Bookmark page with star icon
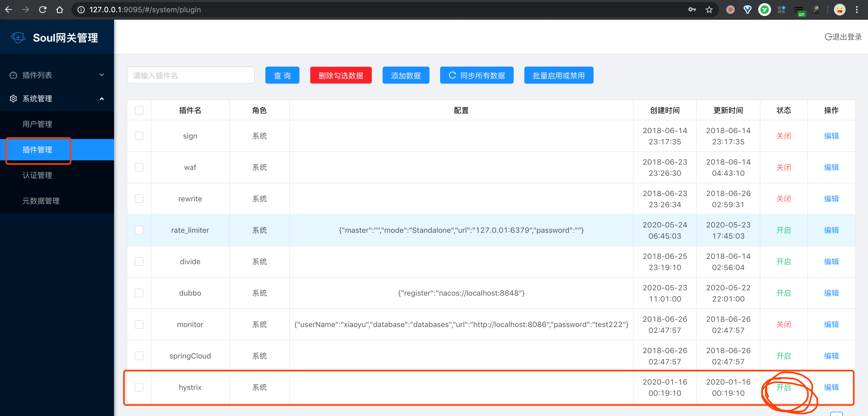868x416 pixels. pos(709,9)
